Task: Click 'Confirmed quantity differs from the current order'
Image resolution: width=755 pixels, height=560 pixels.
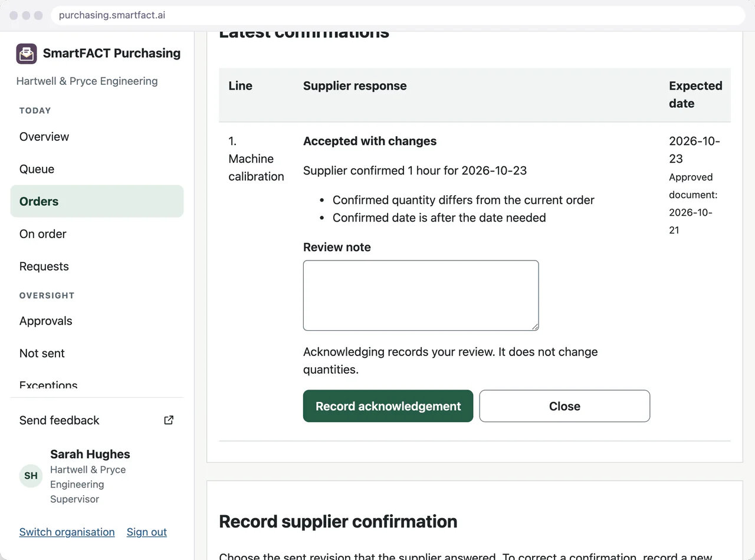Action: coord(464,200)
